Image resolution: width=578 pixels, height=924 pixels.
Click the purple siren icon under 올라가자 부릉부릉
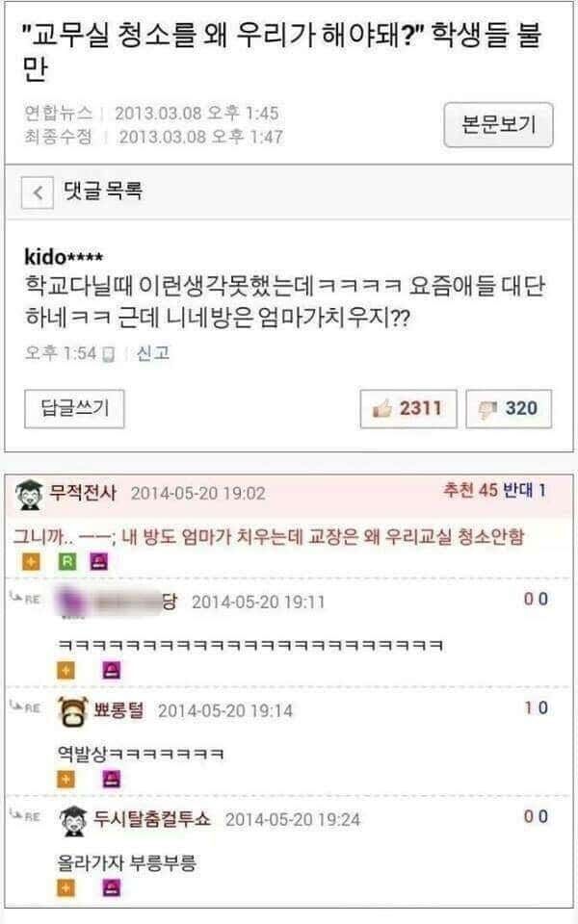tap(112, 887)
